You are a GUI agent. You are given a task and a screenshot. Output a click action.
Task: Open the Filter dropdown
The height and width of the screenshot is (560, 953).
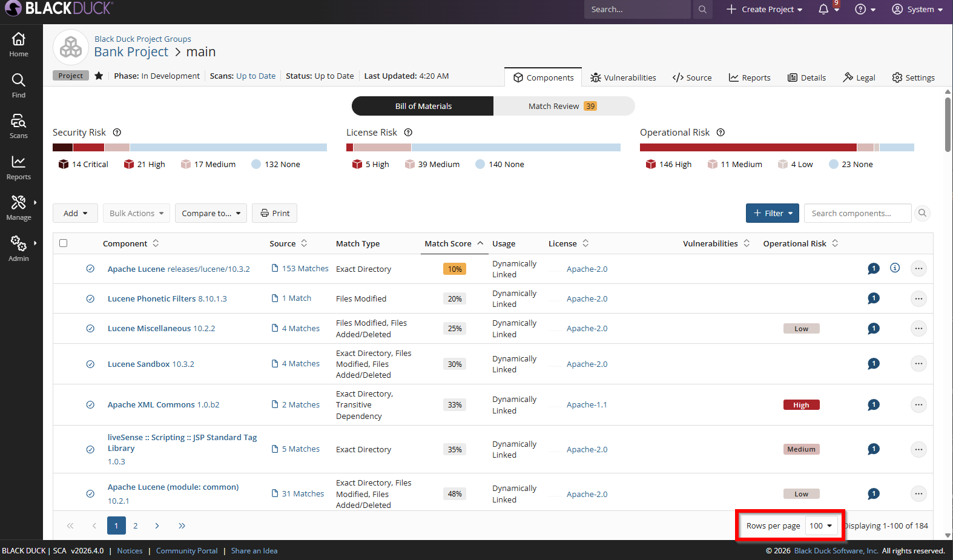tap(773, 213)
